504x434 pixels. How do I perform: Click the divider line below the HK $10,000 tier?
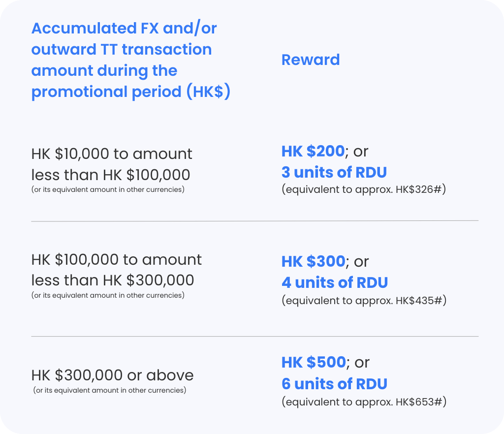pos(254,220)
